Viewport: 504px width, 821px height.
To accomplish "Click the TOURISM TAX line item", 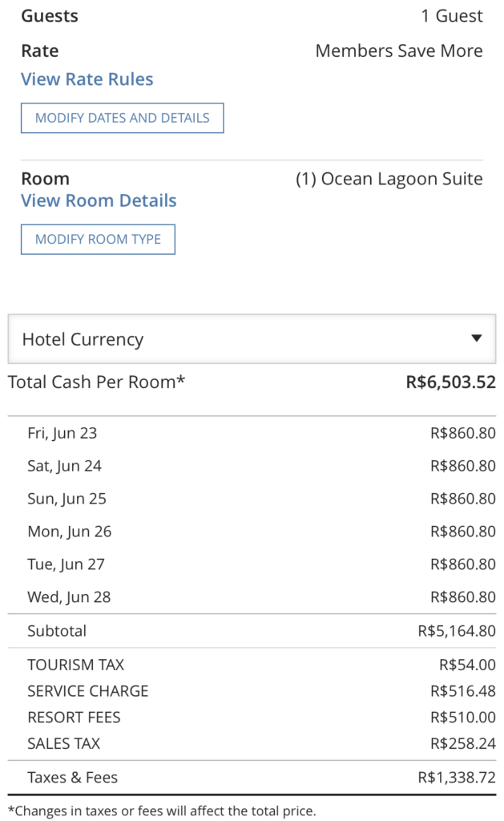I will tap(252, 665).
